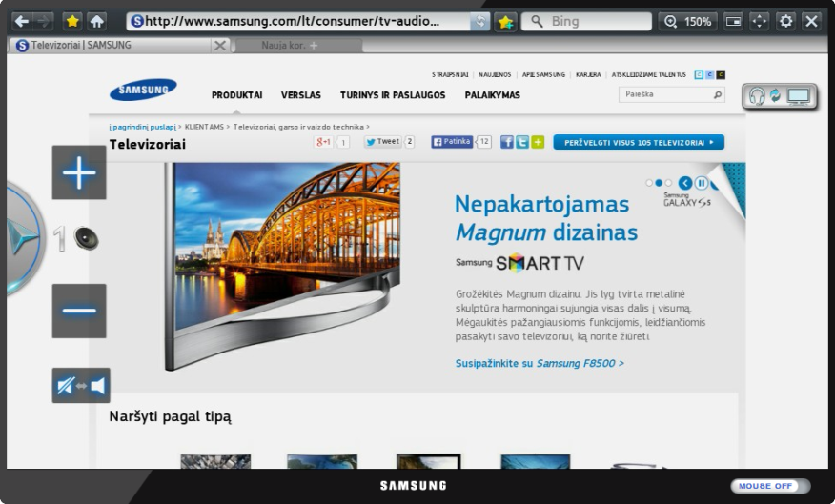Click the Samsung logo on the page
The image size is (835, 504).
pos(143,90)
